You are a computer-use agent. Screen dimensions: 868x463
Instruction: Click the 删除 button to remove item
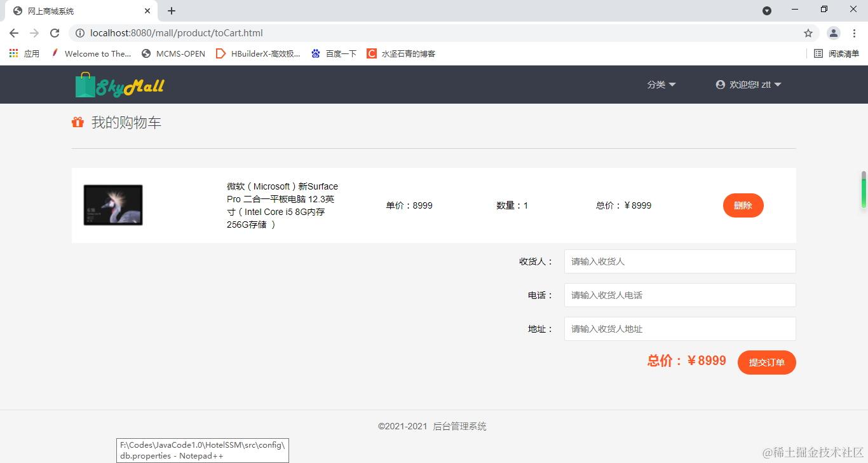pos(743,205)
